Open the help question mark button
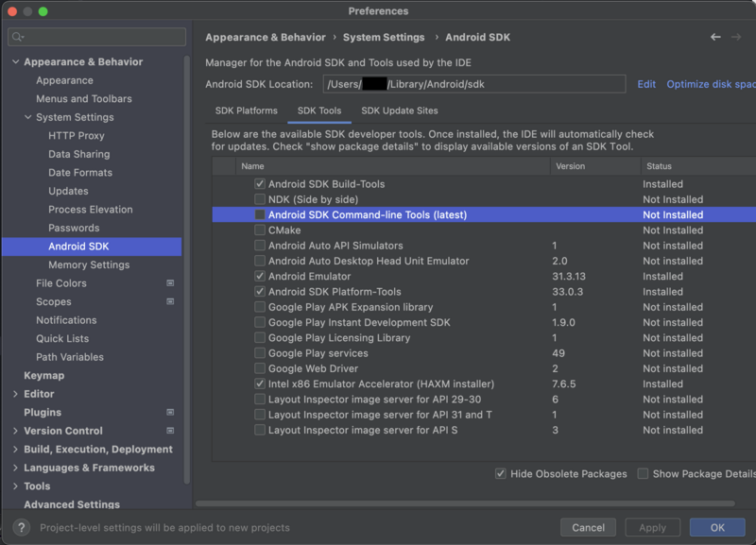 (21, 527)
